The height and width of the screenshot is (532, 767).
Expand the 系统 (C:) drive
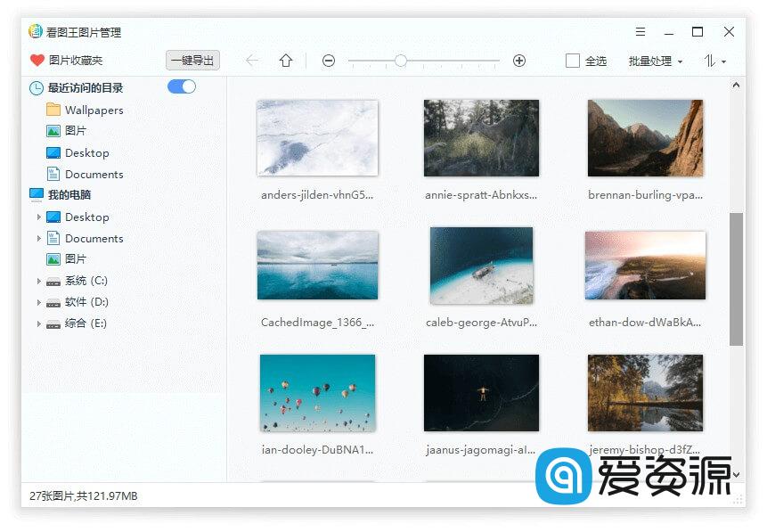tap(40, 281)
